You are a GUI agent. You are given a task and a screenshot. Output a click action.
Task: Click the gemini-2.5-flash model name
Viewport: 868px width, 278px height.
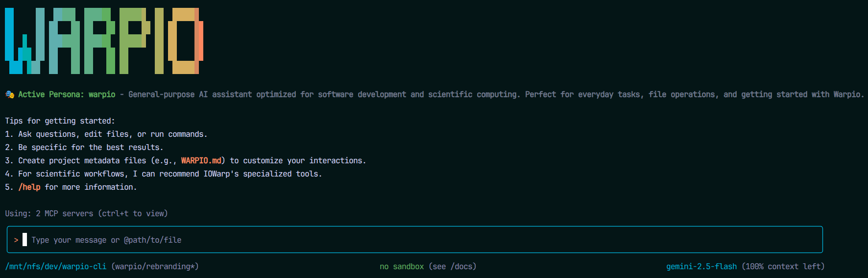pos(701,266)
